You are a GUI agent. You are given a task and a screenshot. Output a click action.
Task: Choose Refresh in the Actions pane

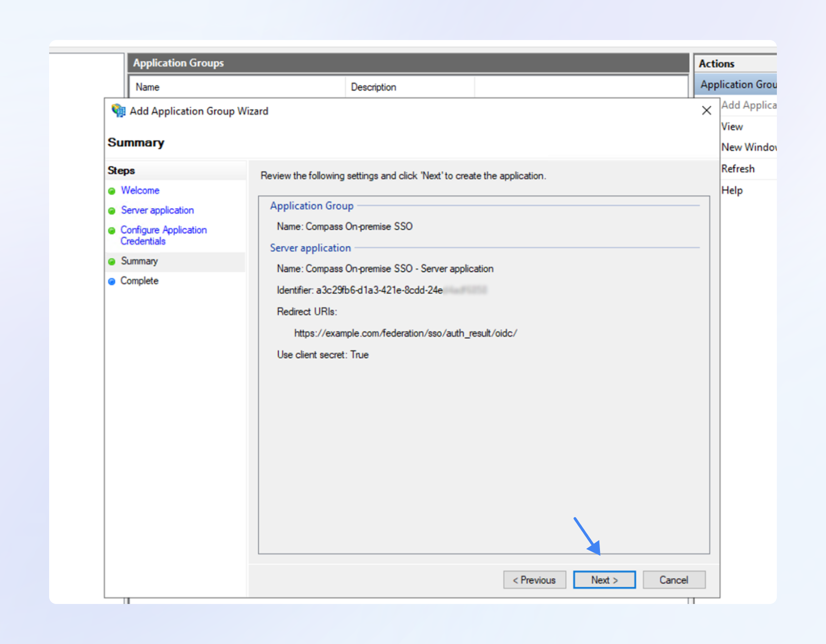tap(738, 169)
